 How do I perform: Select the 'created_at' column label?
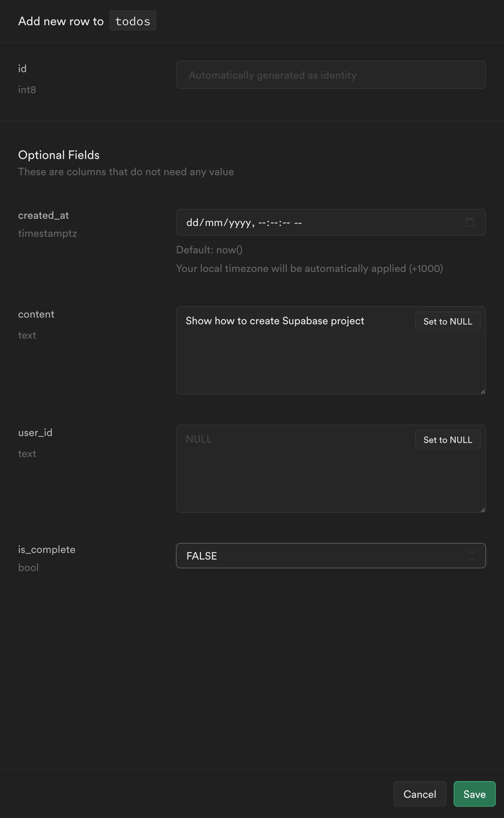(x=43, y=215)
